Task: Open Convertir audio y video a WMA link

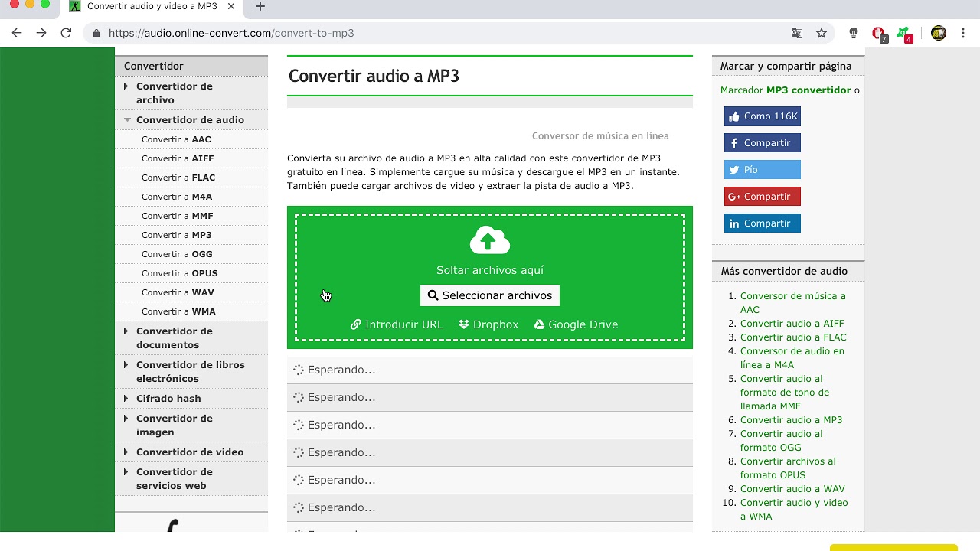Action: point(794,510)
